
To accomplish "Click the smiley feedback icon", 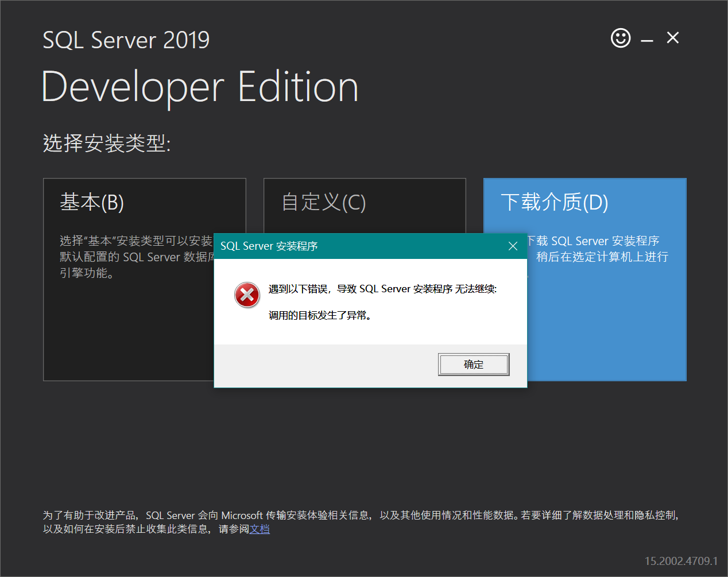I will tap(621, 38).
